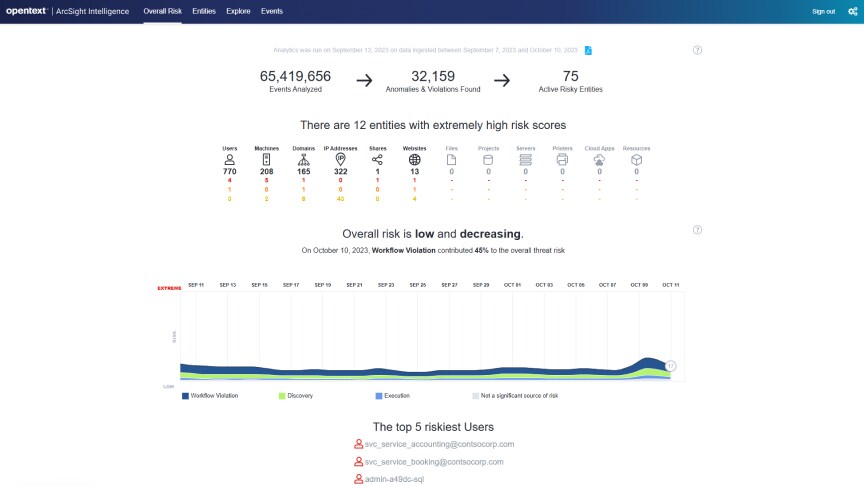This screenshot has width=864, height=486.
Task: Open the Users entity icon
Action: coord(230,160)
